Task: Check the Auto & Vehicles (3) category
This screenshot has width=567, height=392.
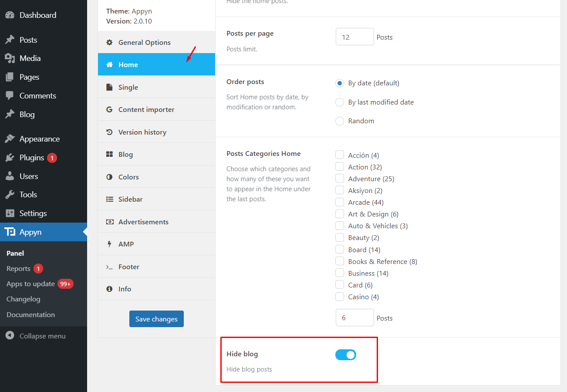Action: 340,226
